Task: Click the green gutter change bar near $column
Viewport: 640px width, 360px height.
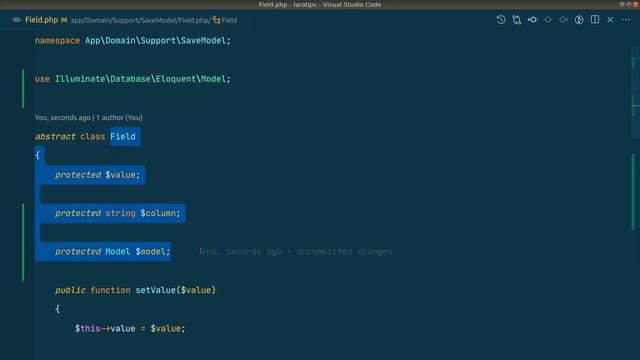Action: tap(23, 242)
